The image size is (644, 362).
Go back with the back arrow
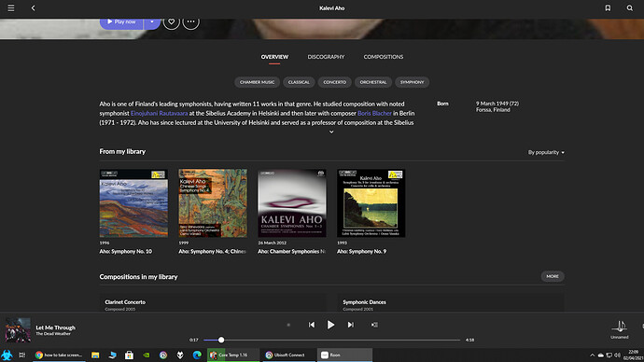pyautogui.click(x=34, y=8)
